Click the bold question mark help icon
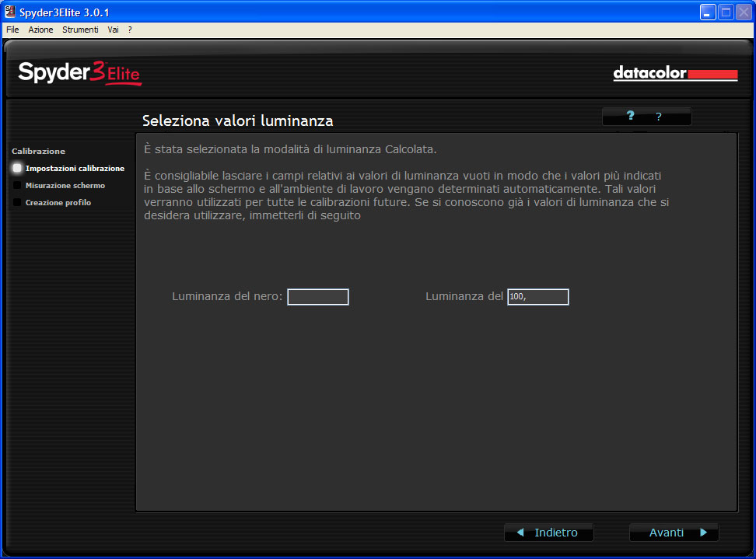 [x=630, y=116]
